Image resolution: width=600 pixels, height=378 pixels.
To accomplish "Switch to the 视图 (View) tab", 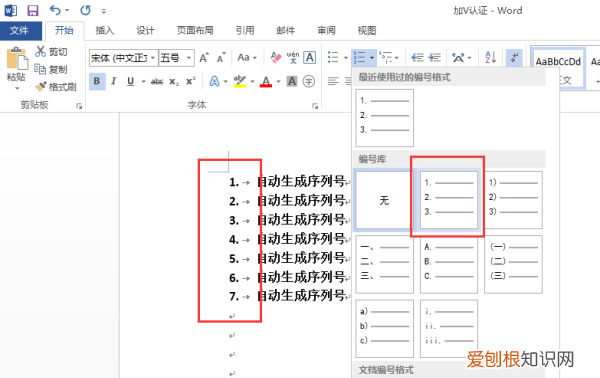I will pyautogui.click(x=367, y=31).
